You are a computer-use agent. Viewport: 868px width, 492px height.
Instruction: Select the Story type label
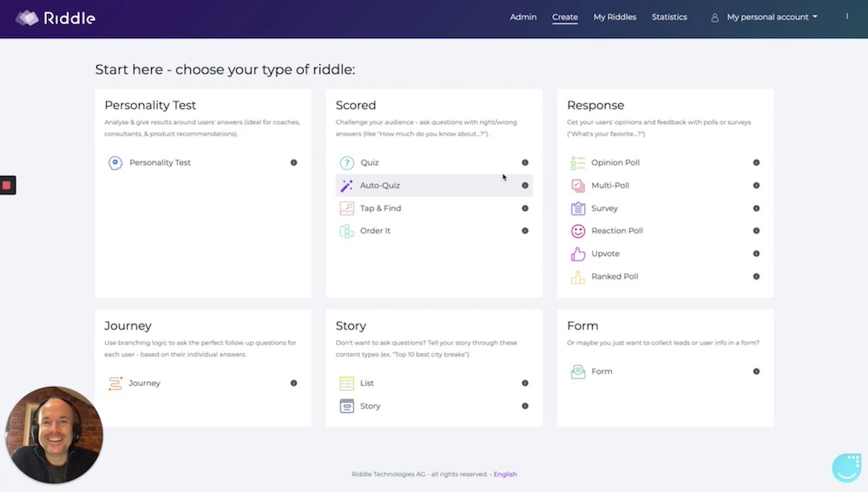pyautogui.click(x=370, y=406)
